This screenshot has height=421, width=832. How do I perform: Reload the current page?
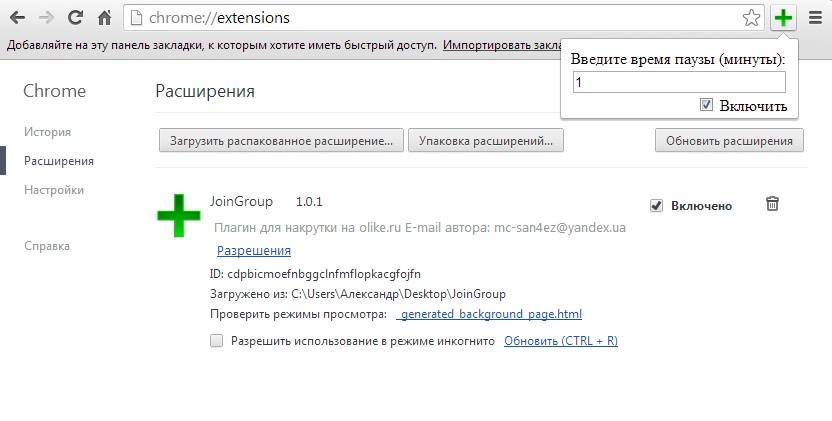coord(75,17)
